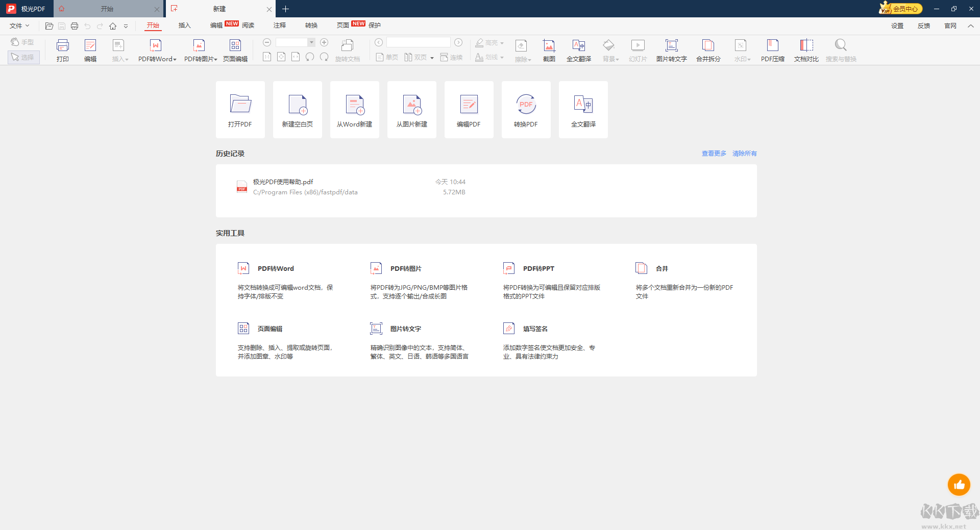Open 页面编辑 page editing ribbon tool
Screen dimensions: 980x530
(x=235, y=50)
